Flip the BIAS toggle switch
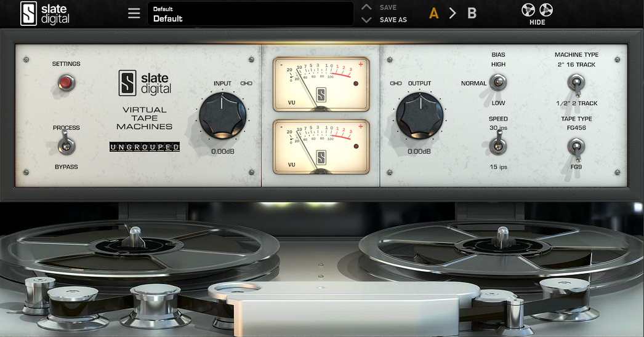 click(x=498, y=82)
